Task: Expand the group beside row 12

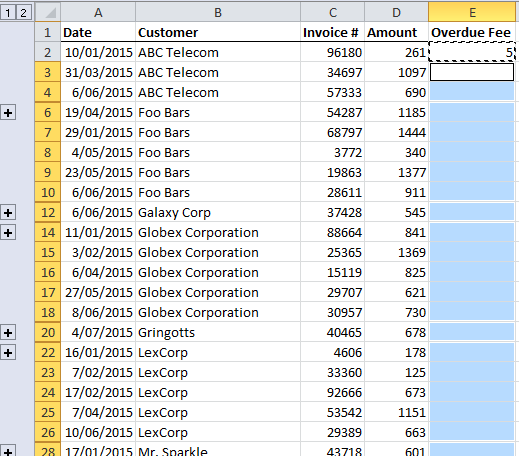Action: click(x=8, y=213)
